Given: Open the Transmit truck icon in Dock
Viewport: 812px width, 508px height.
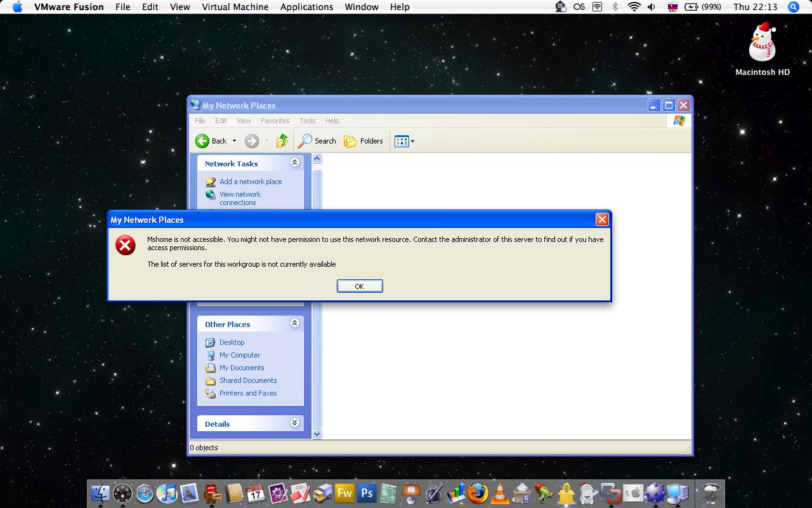Looking at the screenshot, I should click(x=322, y=493).
